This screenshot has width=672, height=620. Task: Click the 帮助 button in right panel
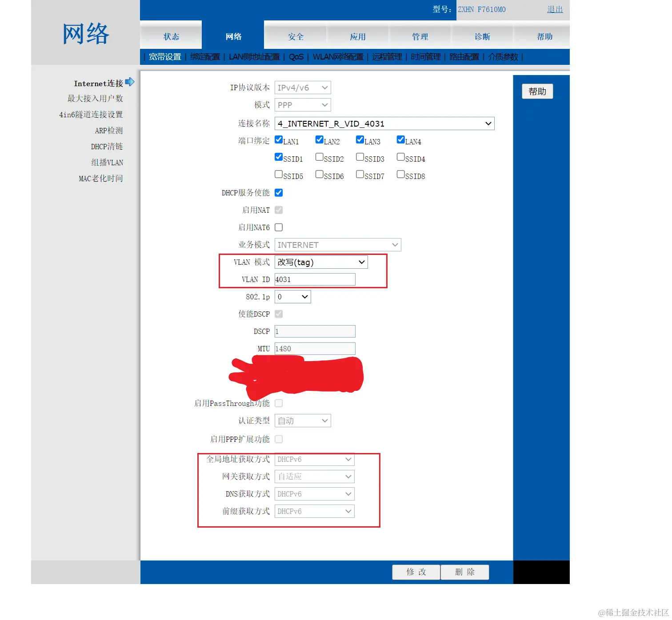click(x=537, y=91)
